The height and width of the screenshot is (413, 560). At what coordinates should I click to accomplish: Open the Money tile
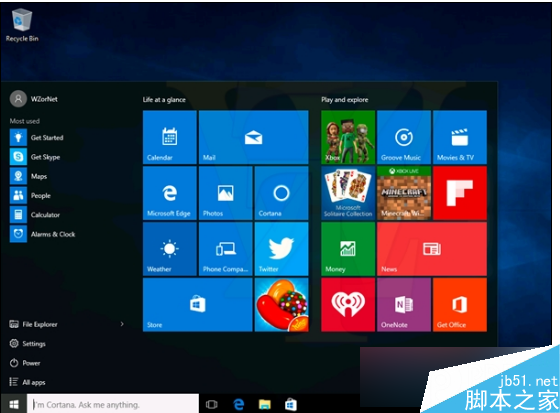pos(348,249)
